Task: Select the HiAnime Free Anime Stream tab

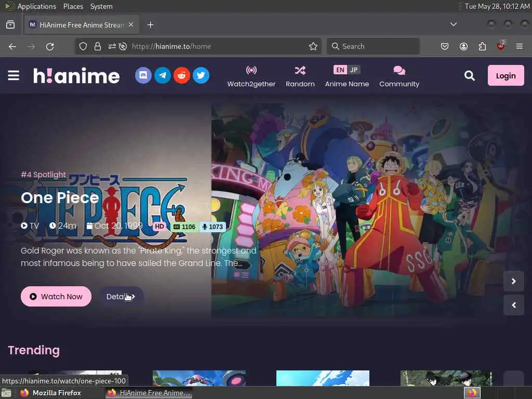Action: 82,25
